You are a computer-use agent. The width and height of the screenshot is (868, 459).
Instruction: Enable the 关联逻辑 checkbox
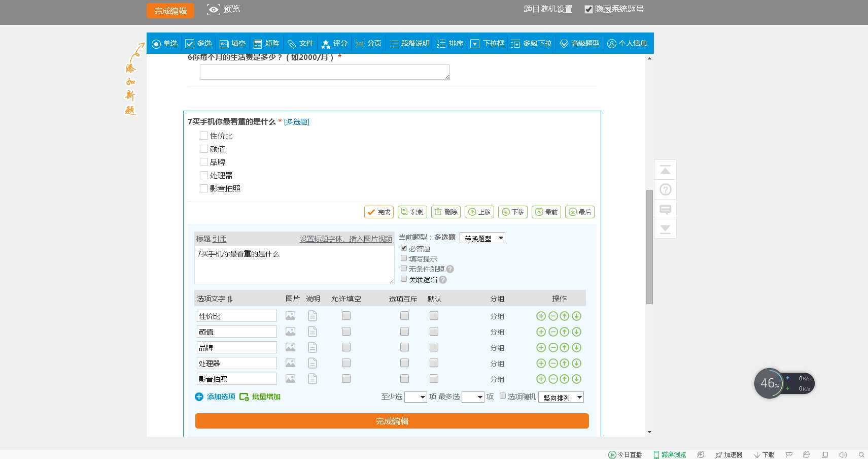click(404, 279)
